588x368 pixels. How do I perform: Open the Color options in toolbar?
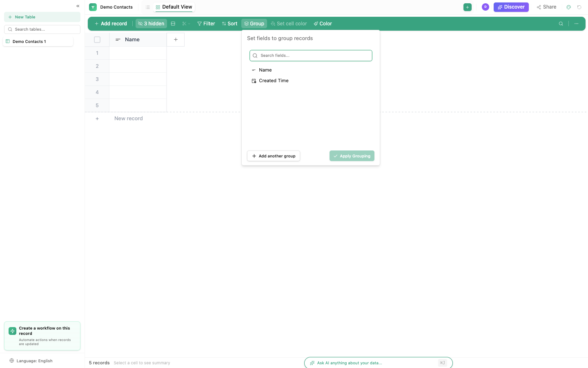coord(323,24)
